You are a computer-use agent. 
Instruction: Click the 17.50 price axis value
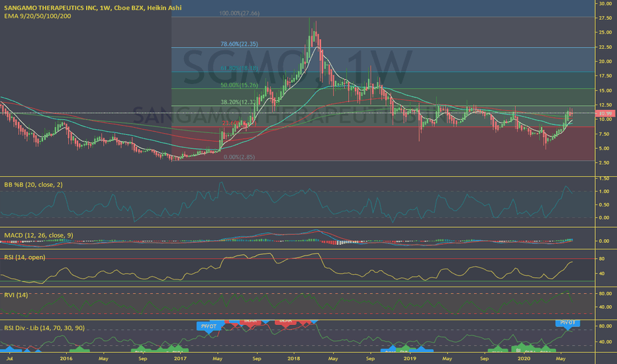[x=605, y=76]
